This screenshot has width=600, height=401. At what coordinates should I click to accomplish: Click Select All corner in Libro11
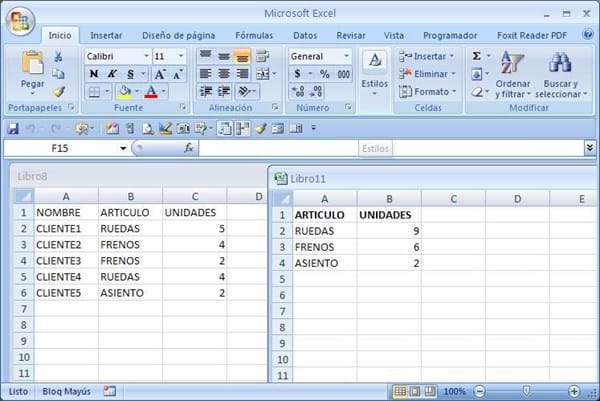click(283, 199)
